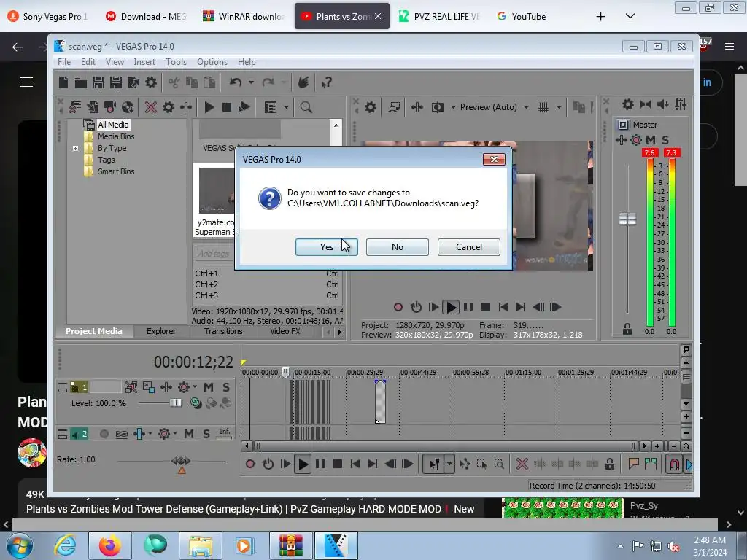Mute audio track 2 with M
Screen dimensions: 747x560
(x=189, y=433)
